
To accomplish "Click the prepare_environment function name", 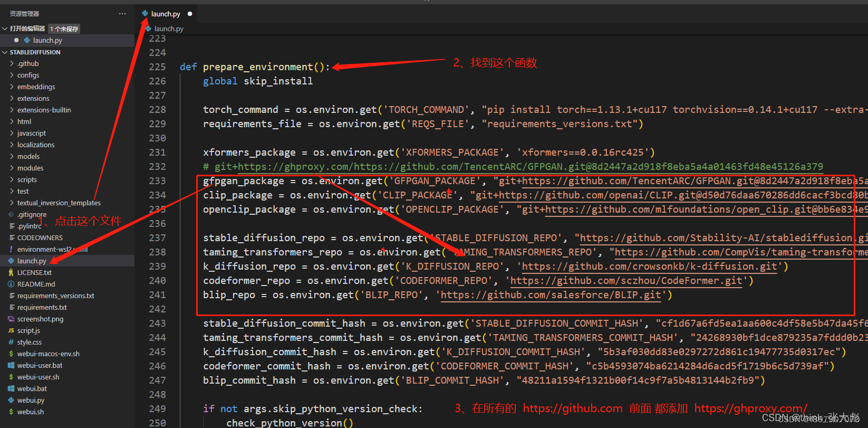I will click(x=258, y=67).
